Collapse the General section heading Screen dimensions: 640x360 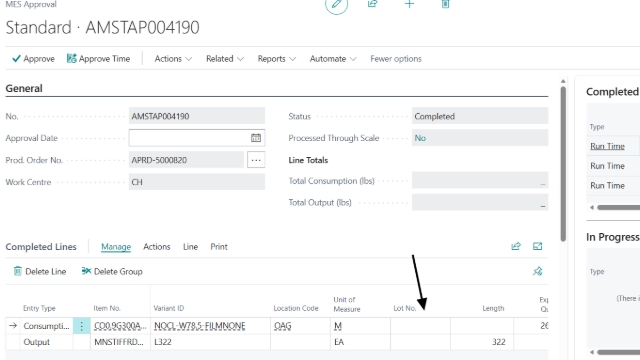point(24,89)
